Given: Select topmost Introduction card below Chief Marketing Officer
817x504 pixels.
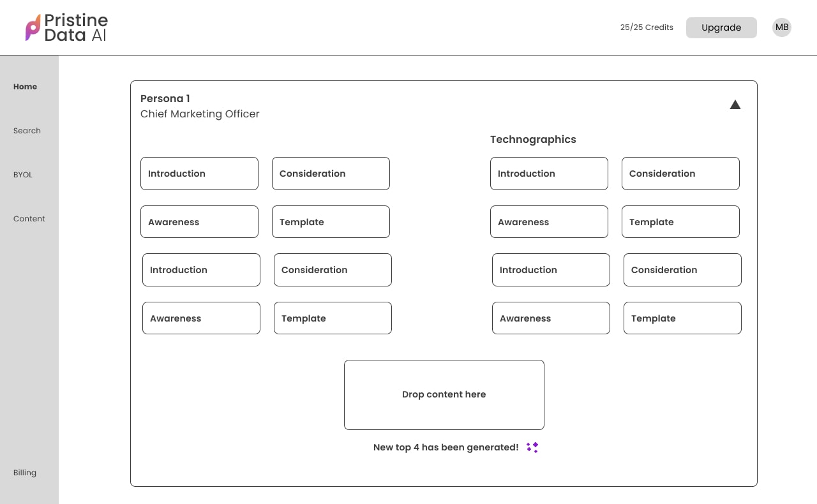Looking at the screenshot, I should click(x=199, y=174).
